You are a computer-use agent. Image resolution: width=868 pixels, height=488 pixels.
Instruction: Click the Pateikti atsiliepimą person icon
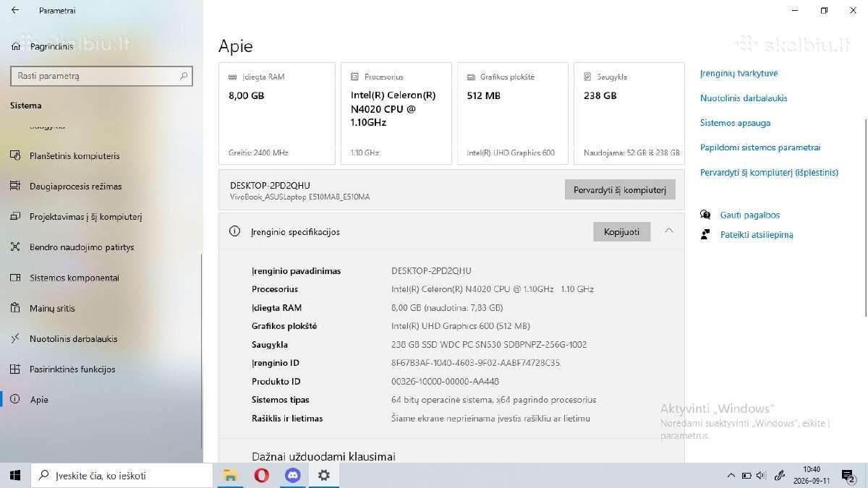click(705, 234)
